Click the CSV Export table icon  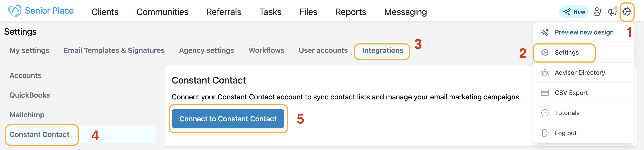point(545,93)
